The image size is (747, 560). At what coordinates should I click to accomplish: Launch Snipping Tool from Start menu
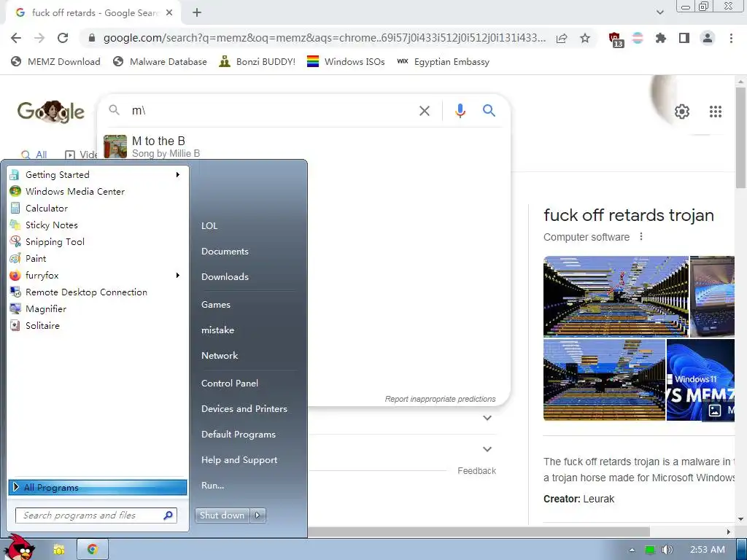(97, 241)
